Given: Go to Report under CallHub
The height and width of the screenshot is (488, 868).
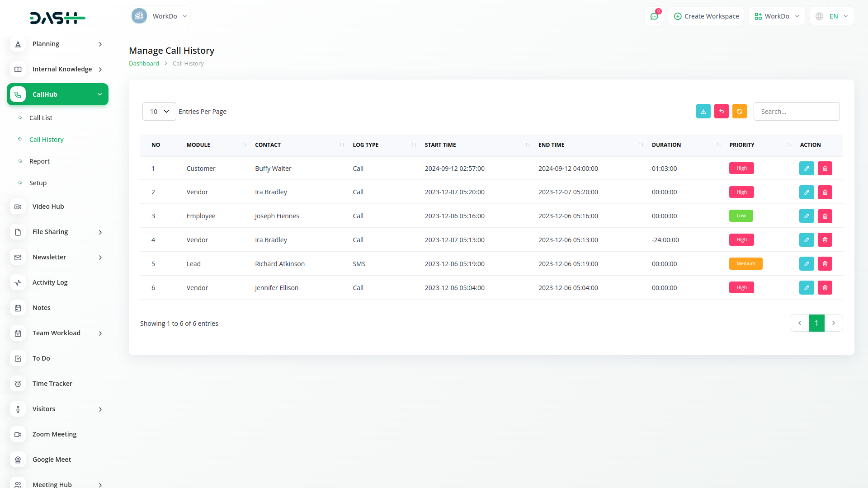Looking at the screenshot, I should (x=39, y=161).
